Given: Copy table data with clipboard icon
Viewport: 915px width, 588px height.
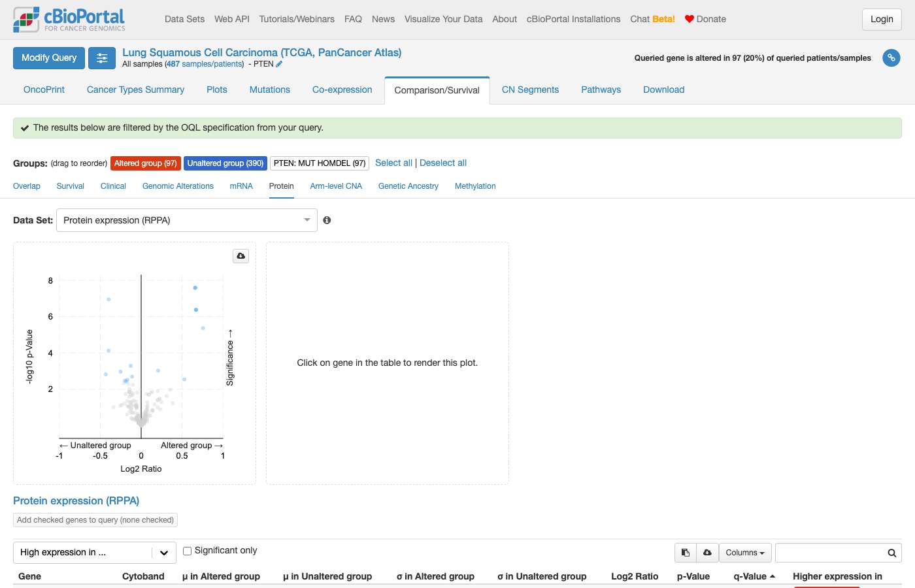Looking at the screenshot, I should click(x=686, y=553).
